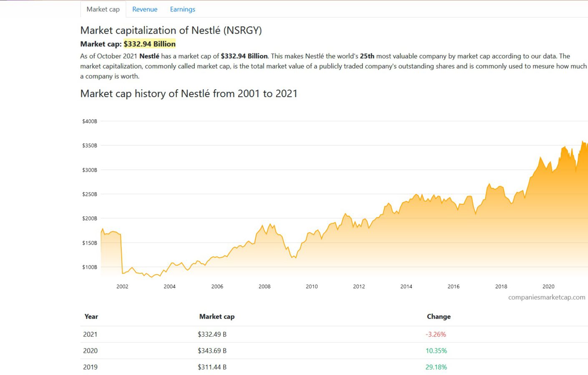Click the chart heading Market cap history of Nestlé
This screenshot has height=375, width=588.
[x=189, y=93]
